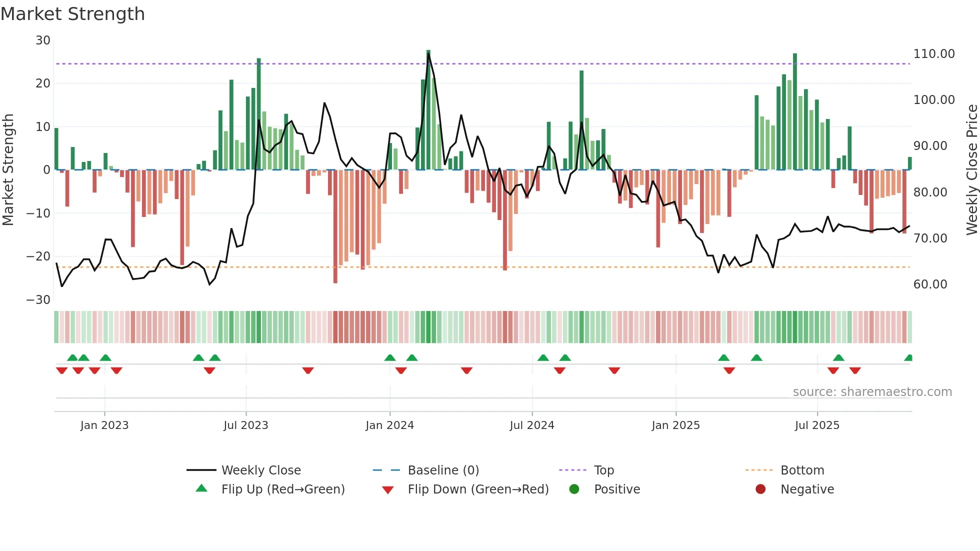Click the last green flip-up marker at right edge
Viewport: 980px width, 551px height.
click(908, 357)
